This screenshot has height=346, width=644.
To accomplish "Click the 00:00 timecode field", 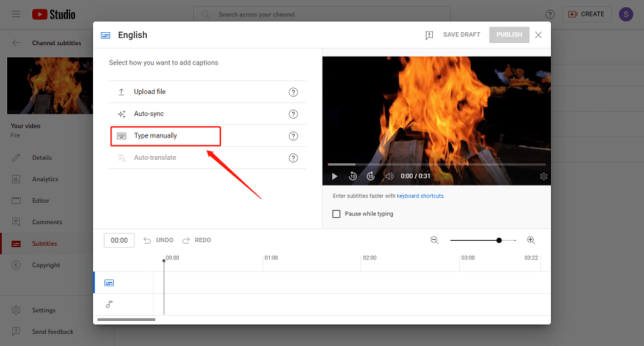I will click(119, 240).
